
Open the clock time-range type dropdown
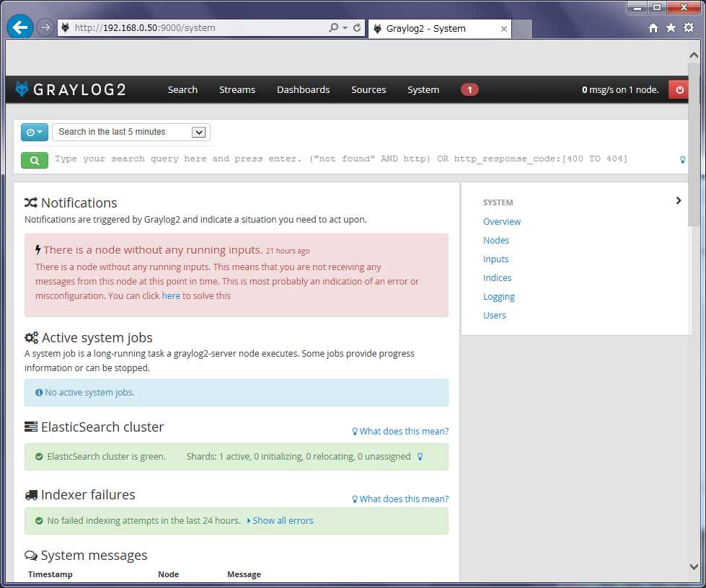(34, 133)
